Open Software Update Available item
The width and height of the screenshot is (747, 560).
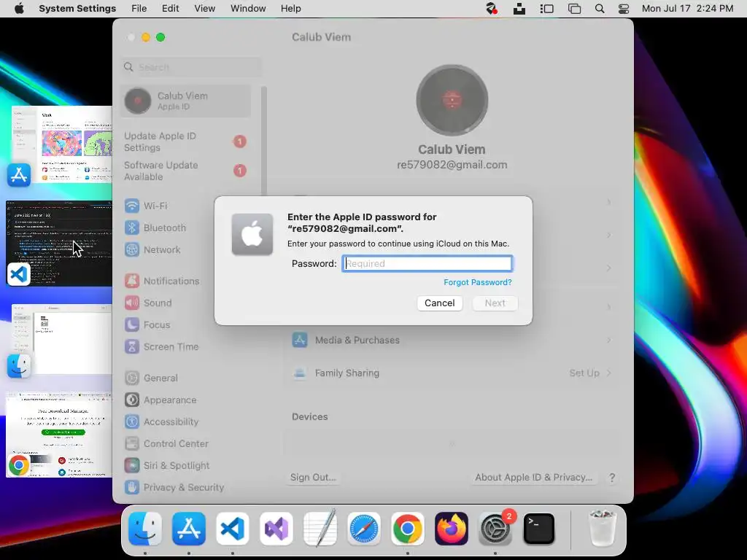point(185,171)
